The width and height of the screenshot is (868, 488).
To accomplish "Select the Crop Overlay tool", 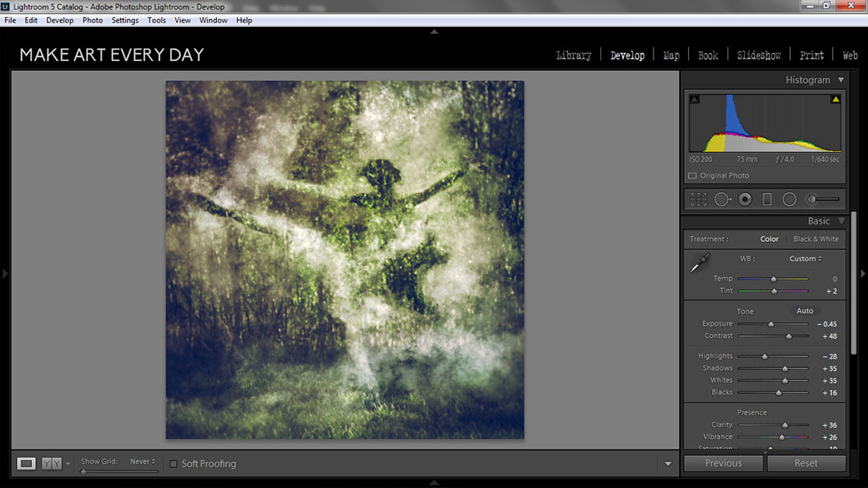I will pos(698,199).
